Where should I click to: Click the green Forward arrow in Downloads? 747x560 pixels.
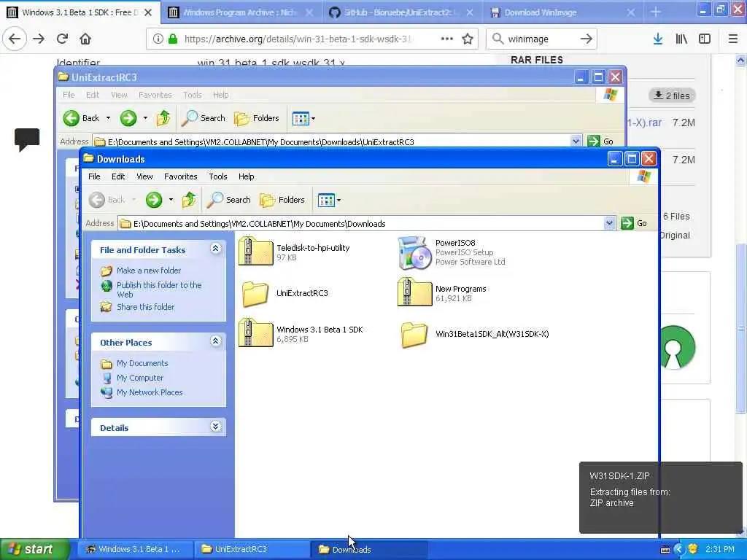tap(154, 200)
